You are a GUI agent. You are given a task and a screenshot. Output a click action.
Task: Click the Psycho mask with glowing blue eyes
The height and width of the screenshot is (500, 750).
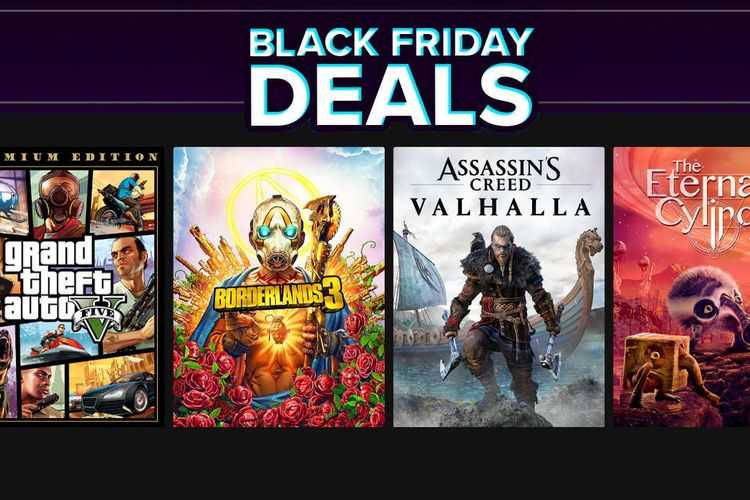[x=276, y=231]
